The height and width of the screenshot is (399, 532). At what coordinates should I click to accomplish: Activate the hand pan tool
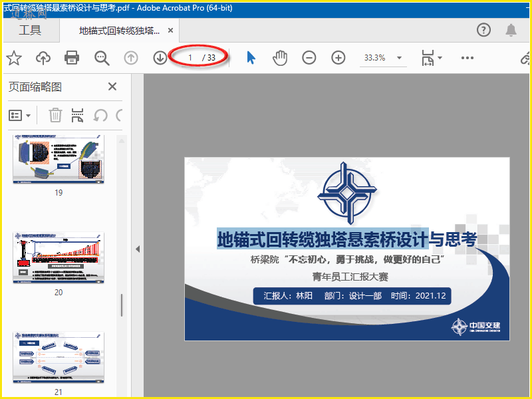280,58
